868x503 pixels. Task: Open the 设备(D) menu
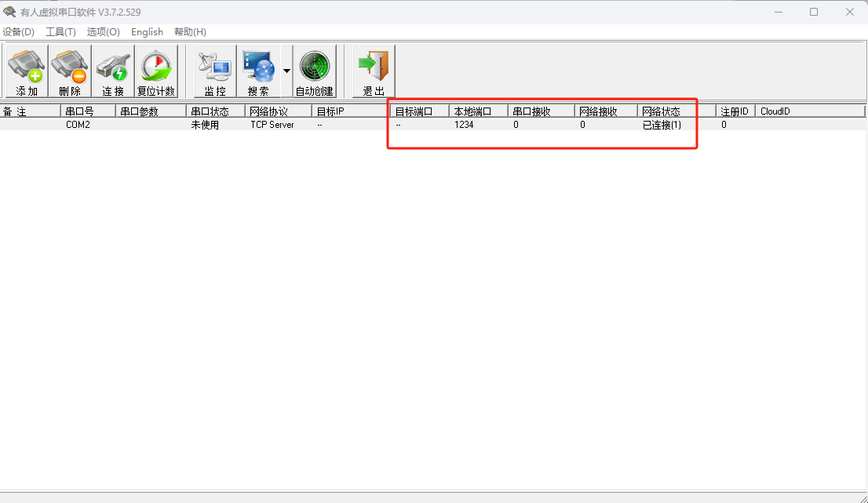18,32
